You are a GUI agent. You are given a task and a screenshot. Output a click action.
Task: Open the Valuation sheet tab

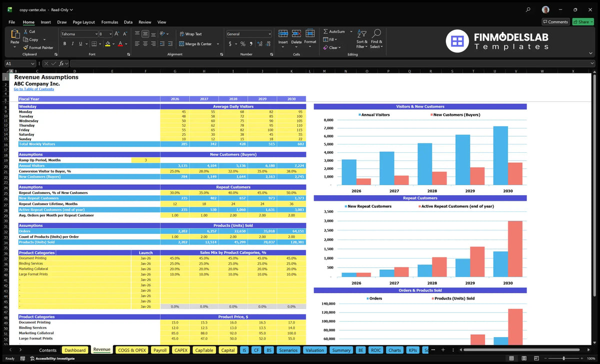(314, 350)
